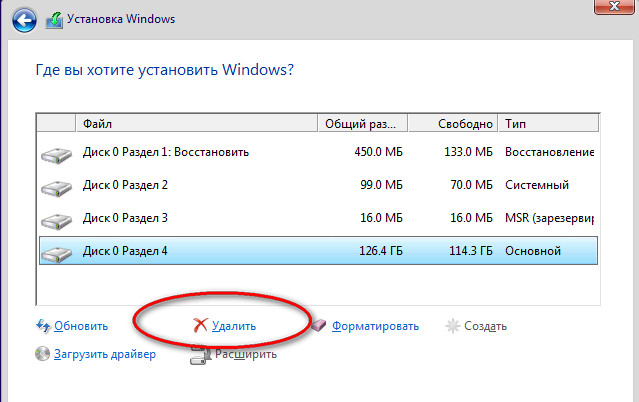Click the Создать link
Viewport: 639px width, 402px height.
coord(485,326)
